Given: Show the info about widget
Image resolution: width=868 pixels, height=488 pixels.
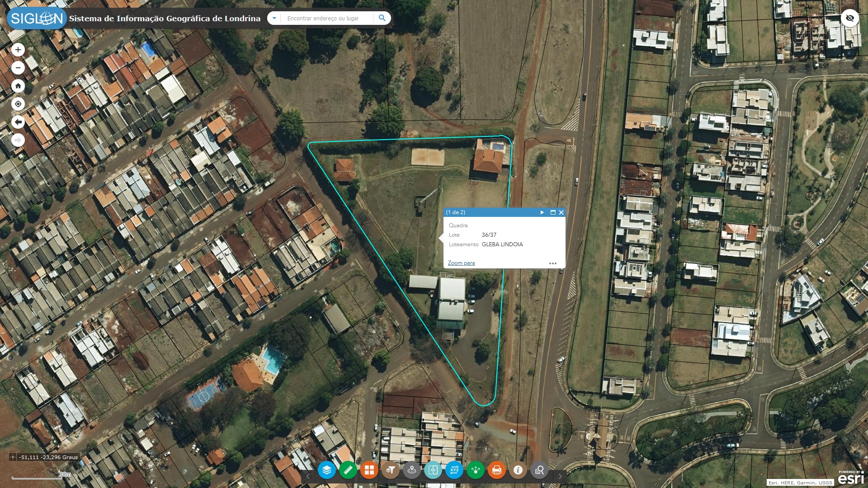Looking at the screenshot, I should [518, 470].
